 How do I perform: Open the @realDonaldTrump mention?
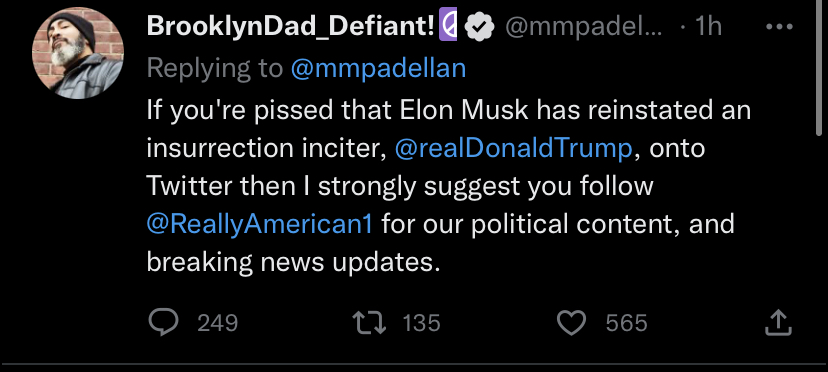coord(513,149)
